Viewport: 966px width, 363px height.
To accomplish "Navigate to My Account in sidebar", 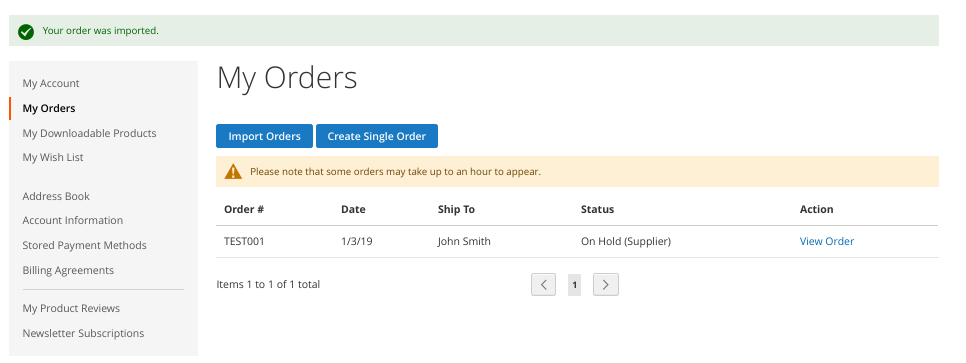I will 51,83.
